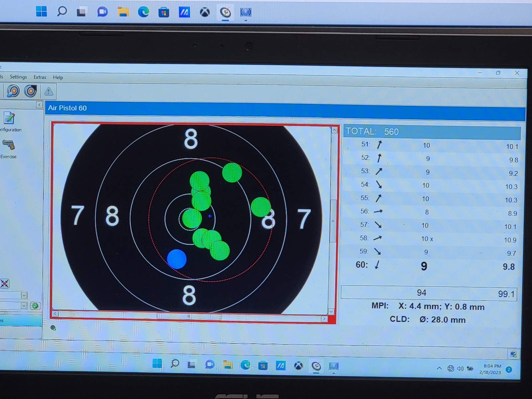532x399 pixels.
Task: Click the warning triangle toolbar icon
Action: 49,91
